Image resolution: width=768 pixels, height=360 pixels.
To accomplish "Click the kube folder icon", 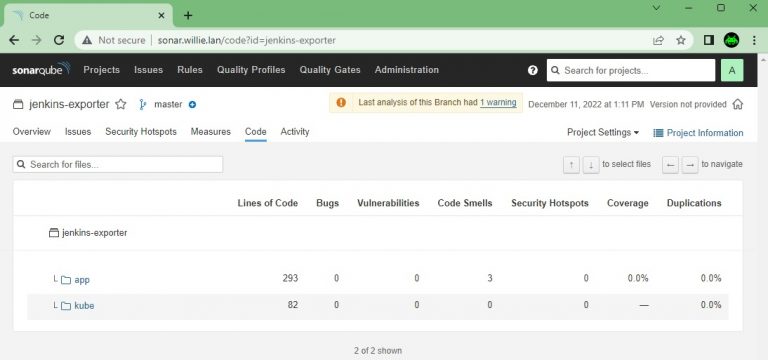I will pos(66,306).
